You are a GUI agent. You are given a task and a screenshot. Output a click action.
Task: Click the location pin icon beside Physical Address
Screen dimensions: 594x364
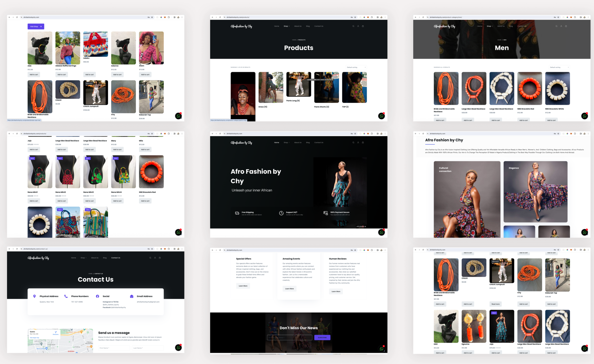click(x=35, y=296)
